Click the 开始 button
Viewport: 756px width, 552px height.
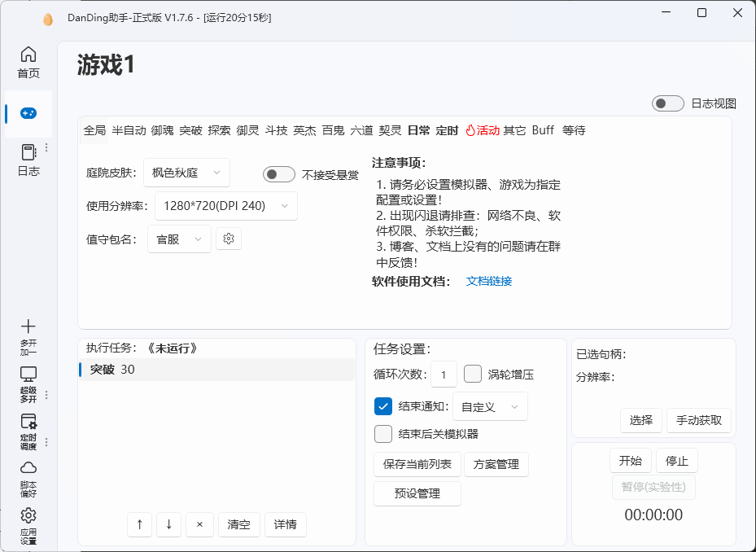point(631,460)
